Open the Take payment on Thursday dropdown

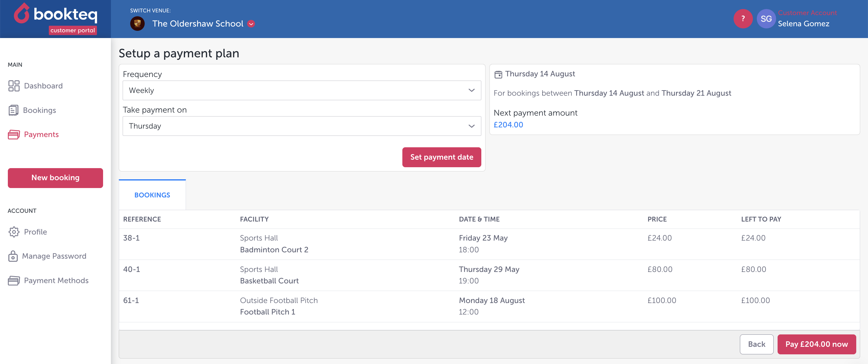(x=302, y=126)
